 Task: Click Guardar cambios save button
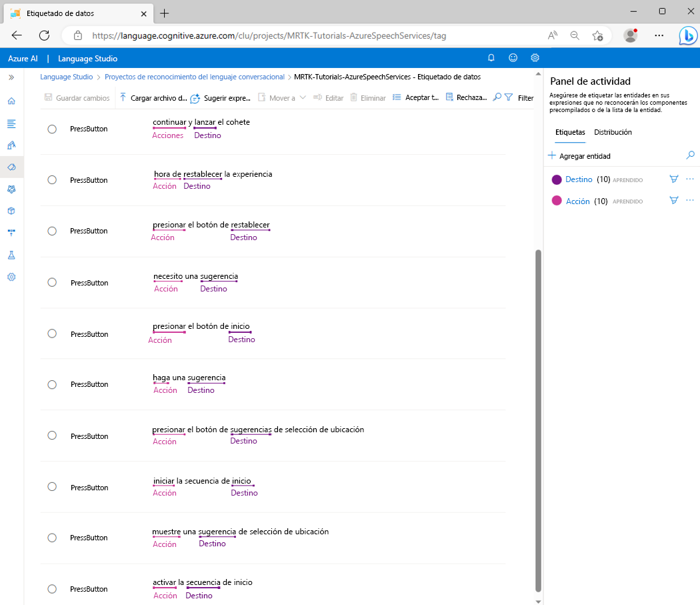(77, 98)
